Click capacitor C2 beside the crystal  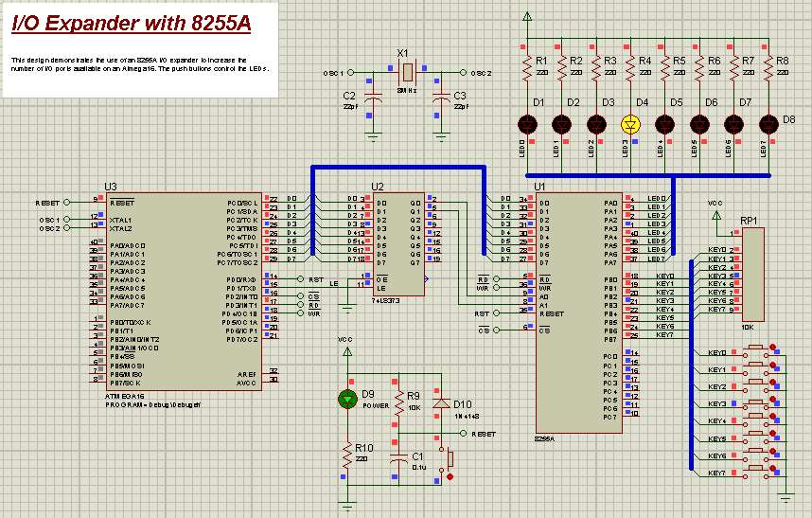click(x=374, y=98)
